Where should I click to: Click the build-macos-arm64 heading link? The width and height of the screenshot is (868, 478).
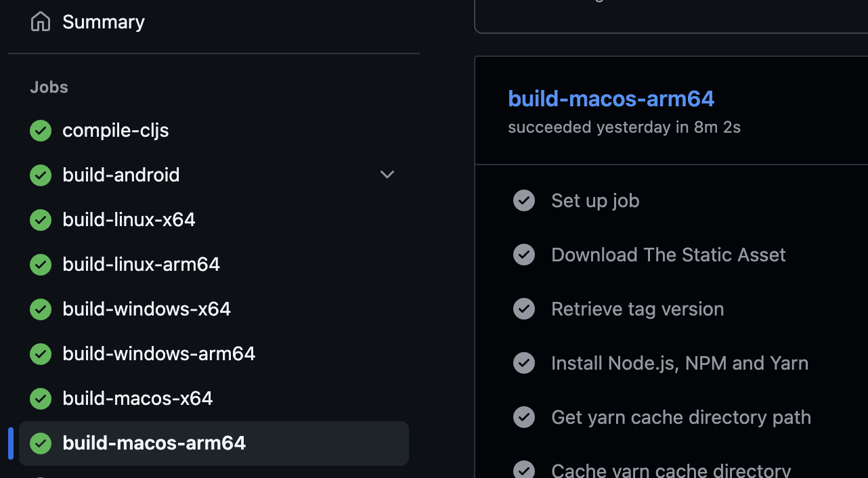click(x=611, y=99)
